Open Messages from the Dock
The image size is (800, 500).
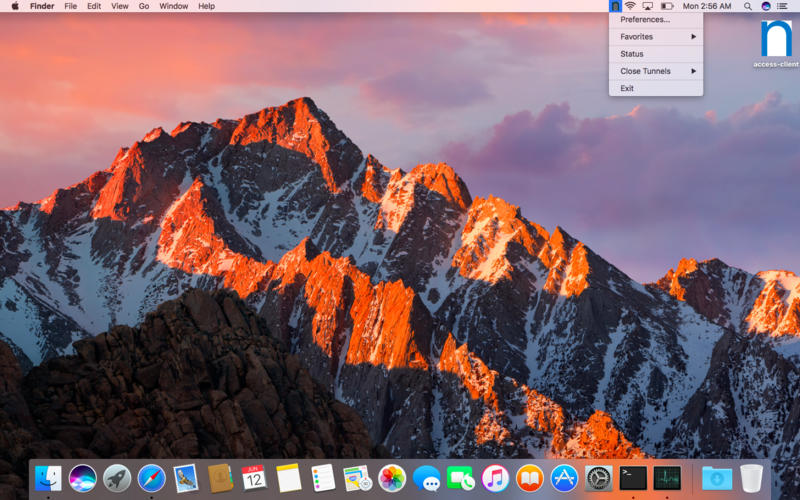[427, 479]
